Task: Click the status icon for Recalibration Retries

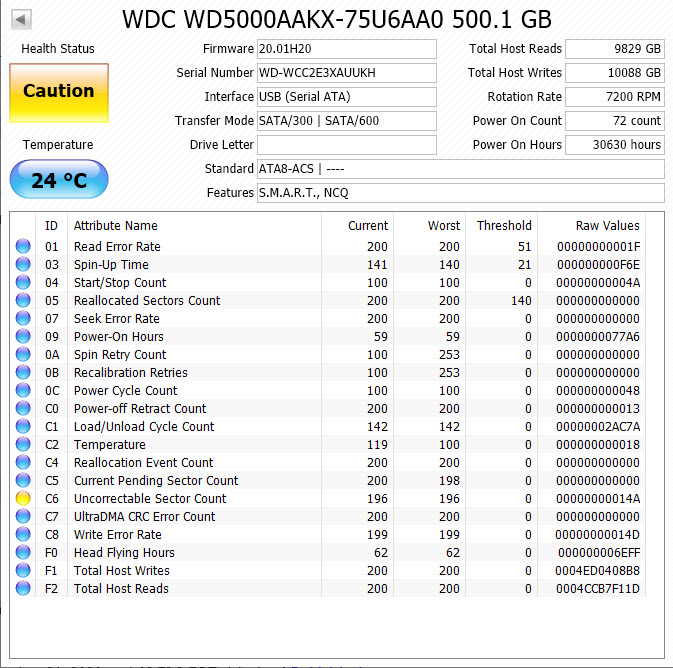Action: pyautogui.click(x=23, y=373)
